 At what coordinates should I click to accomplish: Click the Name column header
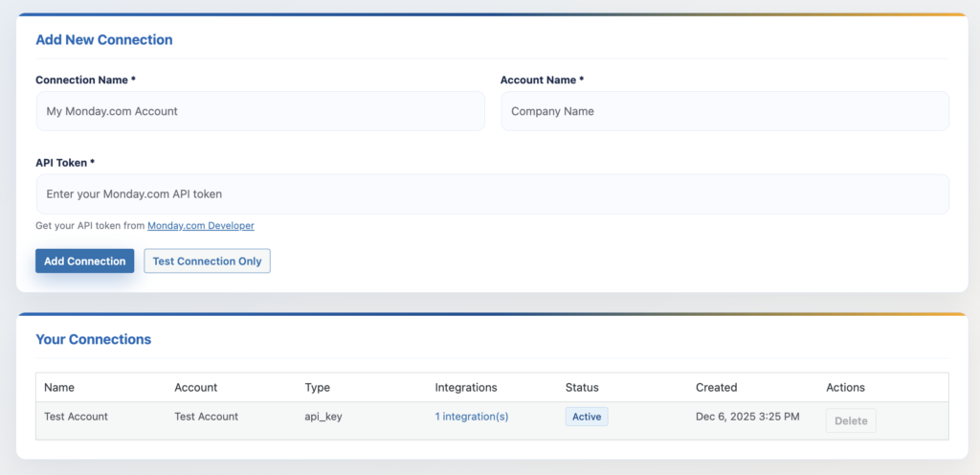click(x=59, y=388)
